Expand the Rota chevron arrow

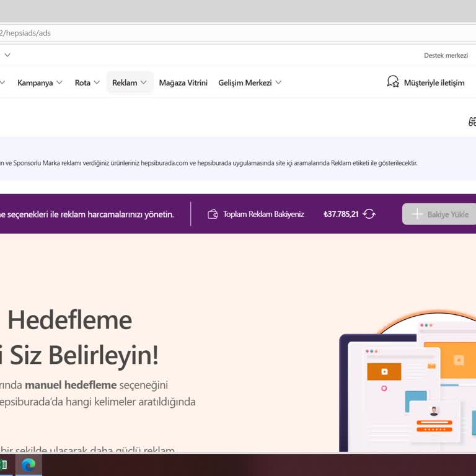pyautogui.click(x=97, y=82)
